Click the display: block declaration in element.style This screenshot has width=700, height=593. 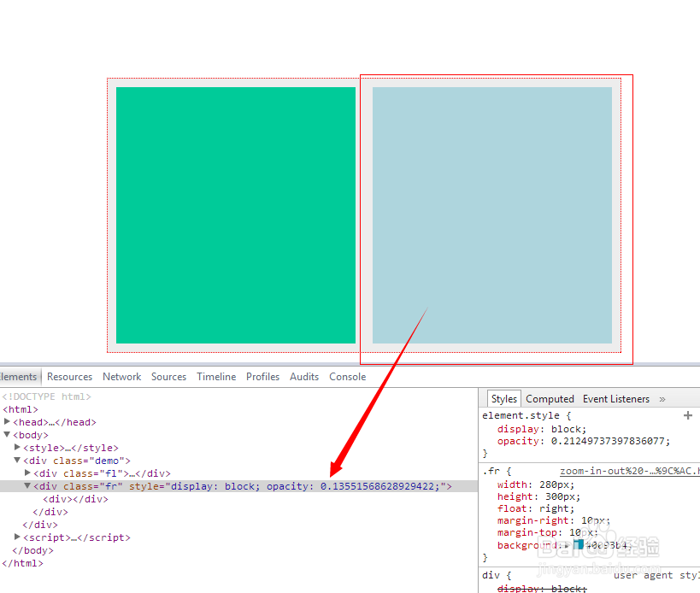click(542, 429)
